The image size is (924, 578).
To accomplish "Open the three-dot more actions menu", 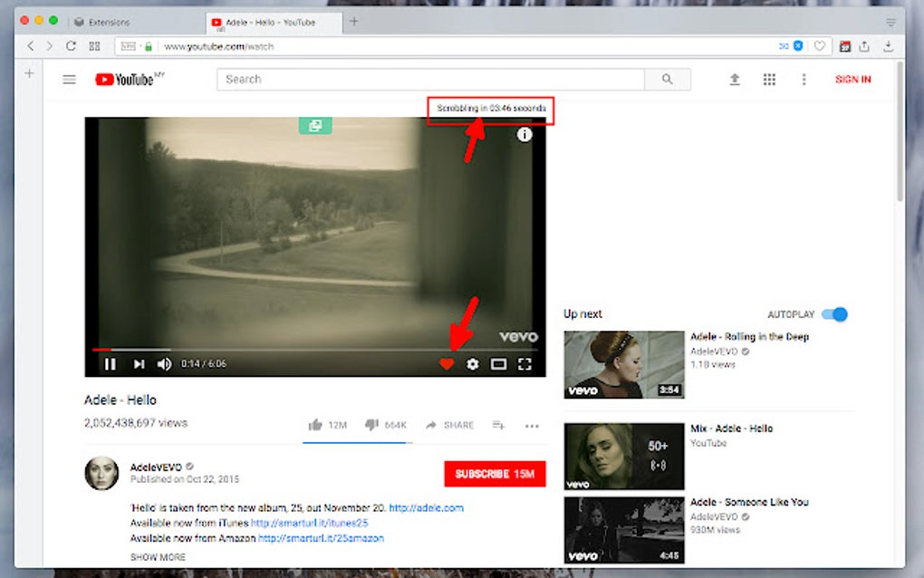I will tap(532, 425).
